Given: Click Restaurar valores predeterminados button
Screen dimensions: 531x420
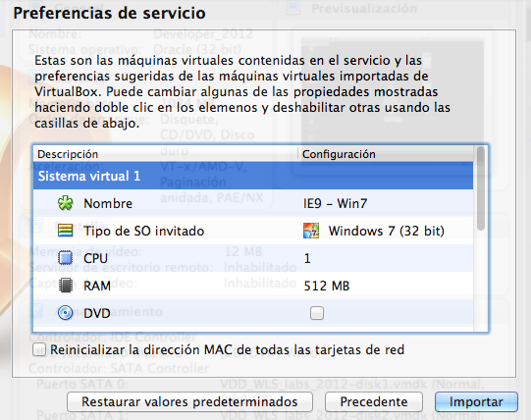Looking at the screenshot, I should point(189,401).
